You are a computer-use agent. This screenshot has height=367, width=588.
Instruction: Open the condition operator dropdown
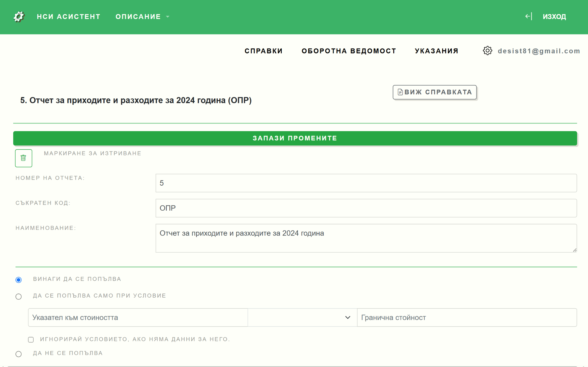pos(302,317)
